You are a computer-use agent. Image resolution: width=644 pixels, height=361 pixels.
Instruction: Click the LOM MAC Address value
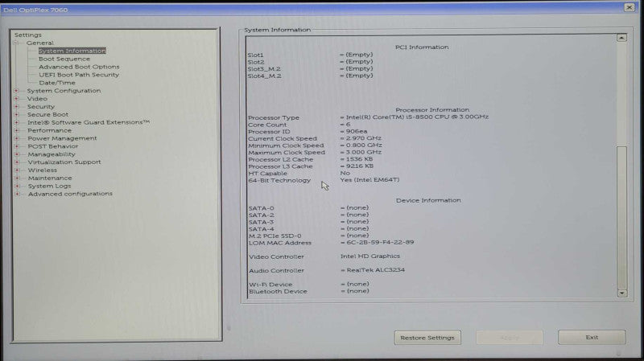pos(380,243)
